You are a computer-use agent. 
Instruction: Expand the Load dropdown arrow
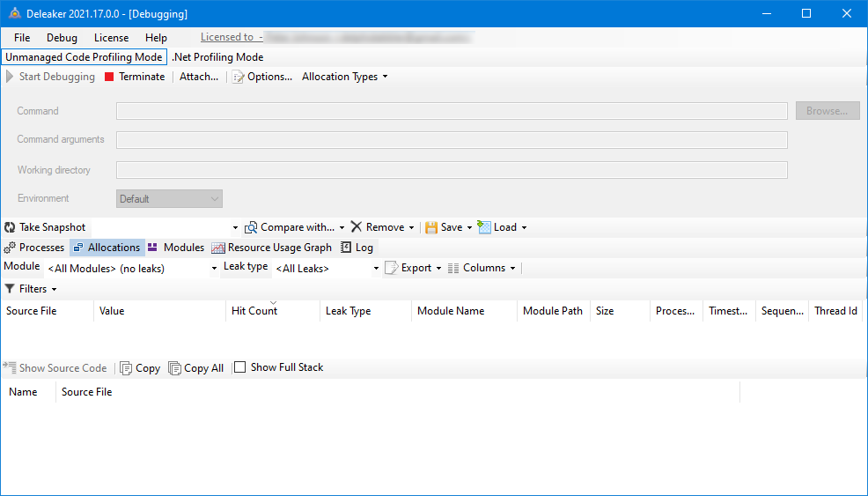click(x=524, y=228)
